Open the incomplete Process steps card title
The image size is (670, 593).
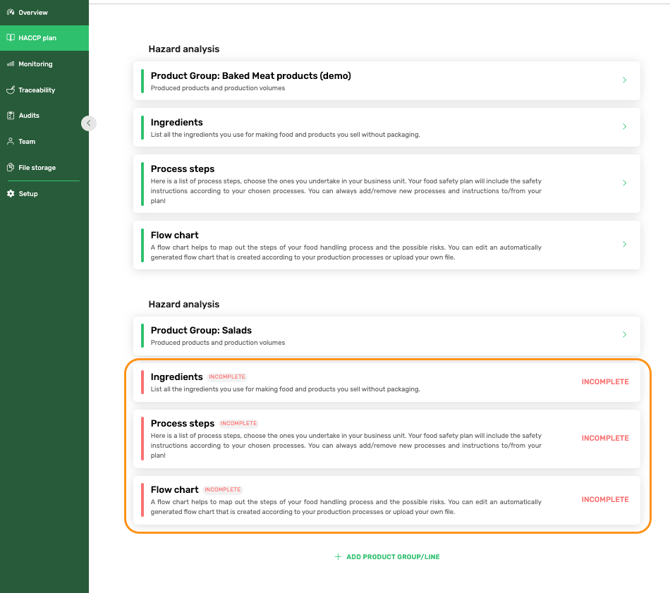pos(182,423)
